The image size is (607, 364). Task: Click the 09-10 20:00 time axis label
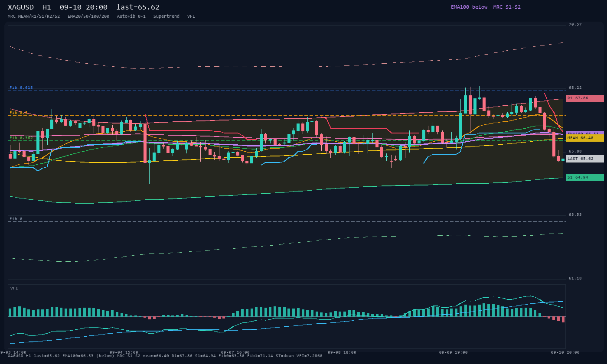(x=565, y=352)
